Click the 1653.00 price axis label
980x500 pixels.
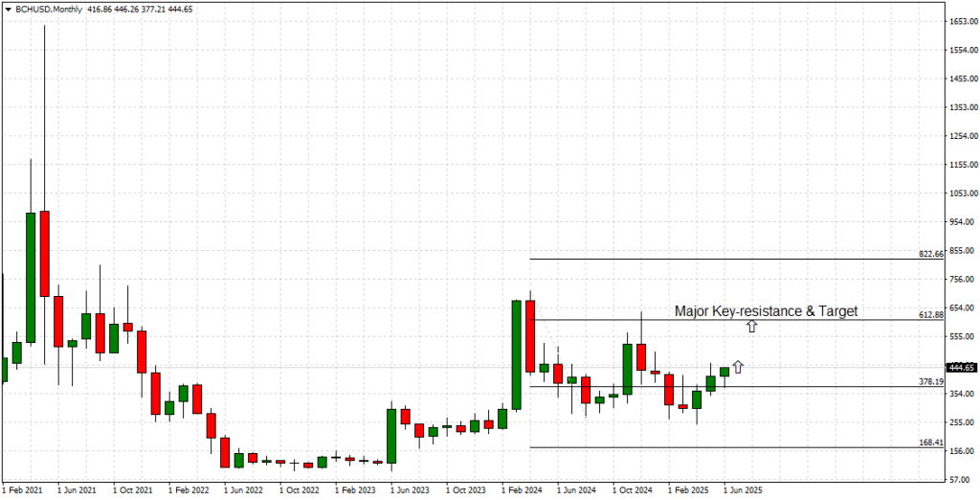pyautogui.click(x=963, y=21)
